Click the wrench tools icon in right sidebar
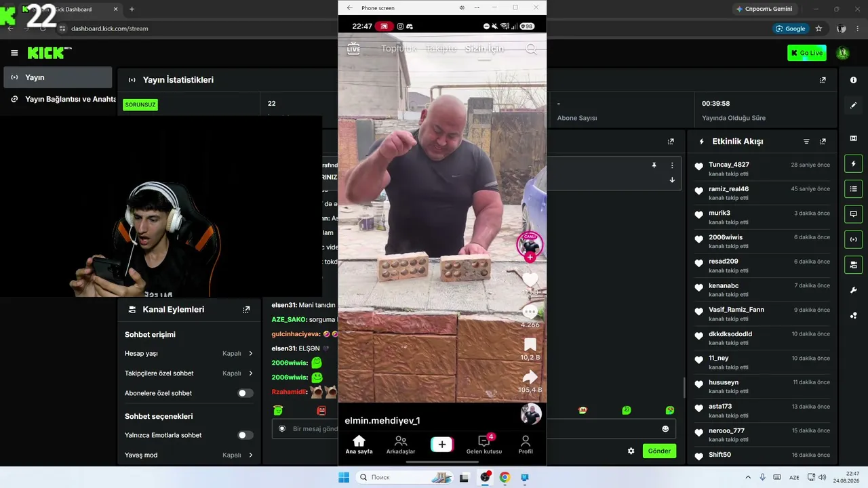The image size is (868, 488). tap(853, 290)
